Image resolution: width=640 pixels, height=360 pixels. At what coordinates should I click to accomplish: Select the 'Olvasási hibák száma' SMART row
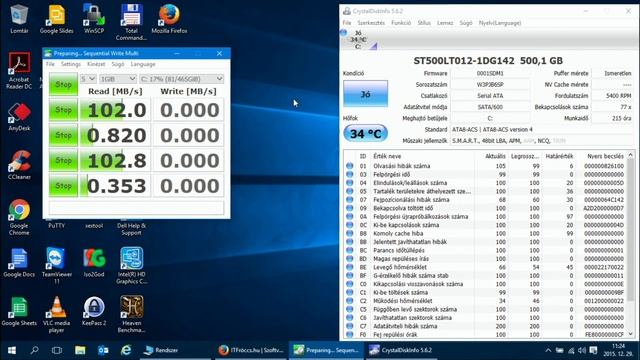point(485,166)
